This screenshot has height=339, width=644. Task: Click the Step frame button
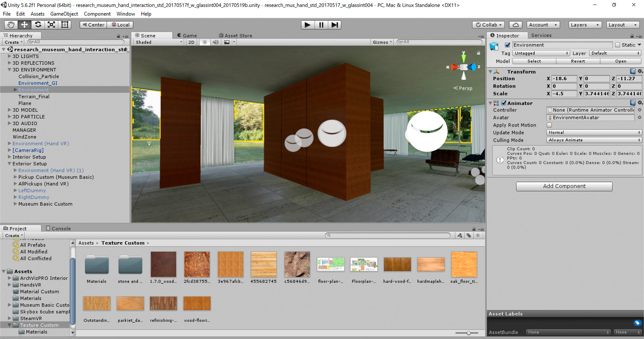(x=335, y=25)
